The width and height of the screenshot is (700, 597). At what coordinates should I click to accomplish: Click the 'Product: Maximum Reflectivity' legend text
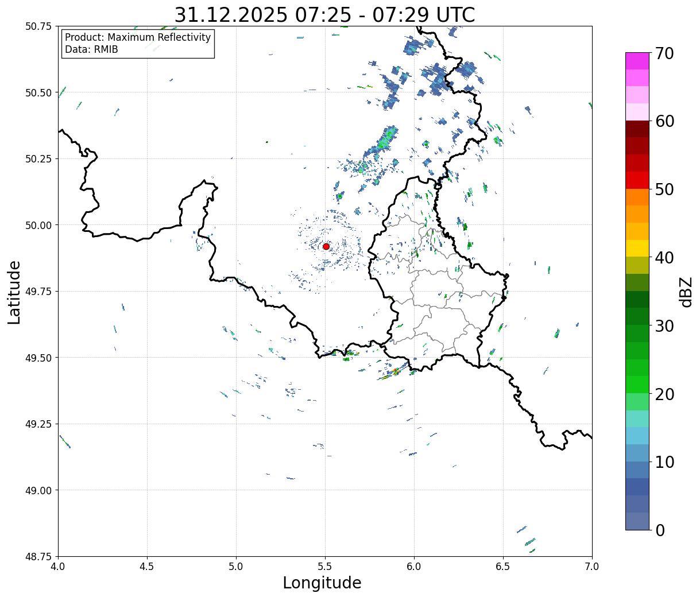tap(138, 37)
